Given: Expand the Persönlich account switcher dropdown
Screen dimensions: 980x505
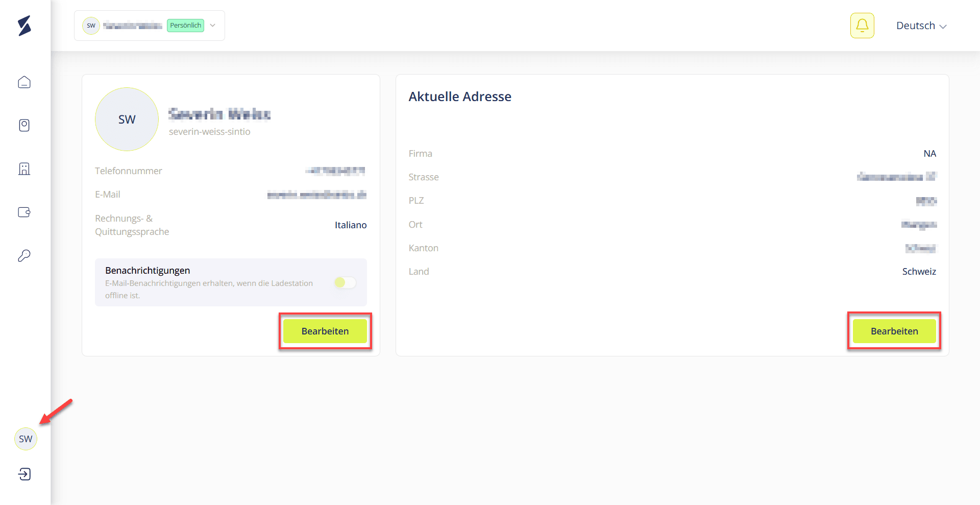Looking at the screenshot, I should click(150, 26).
